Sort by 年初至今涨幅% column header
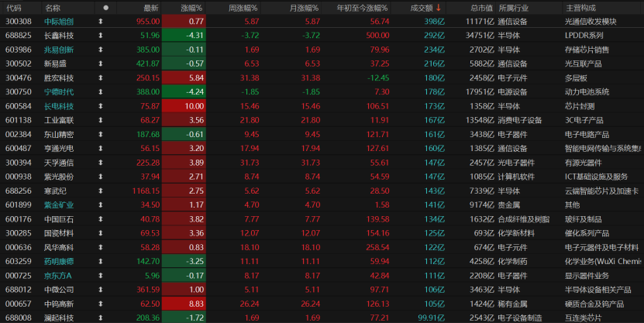644x323 pixels. [362, 8]
